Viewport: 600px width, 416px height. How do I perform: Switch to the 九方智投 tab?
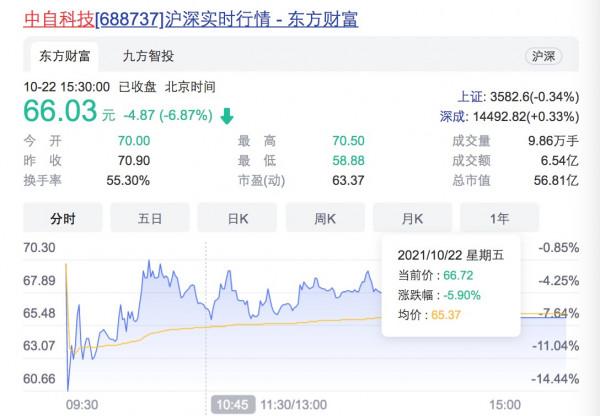(148, 56)
